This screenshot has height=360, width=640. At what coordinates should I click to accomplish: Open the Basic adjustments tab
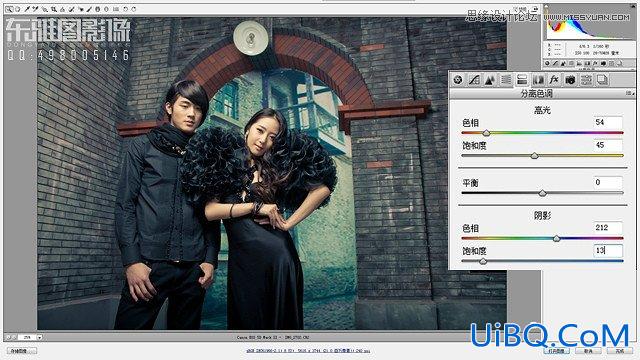(458, 80)
